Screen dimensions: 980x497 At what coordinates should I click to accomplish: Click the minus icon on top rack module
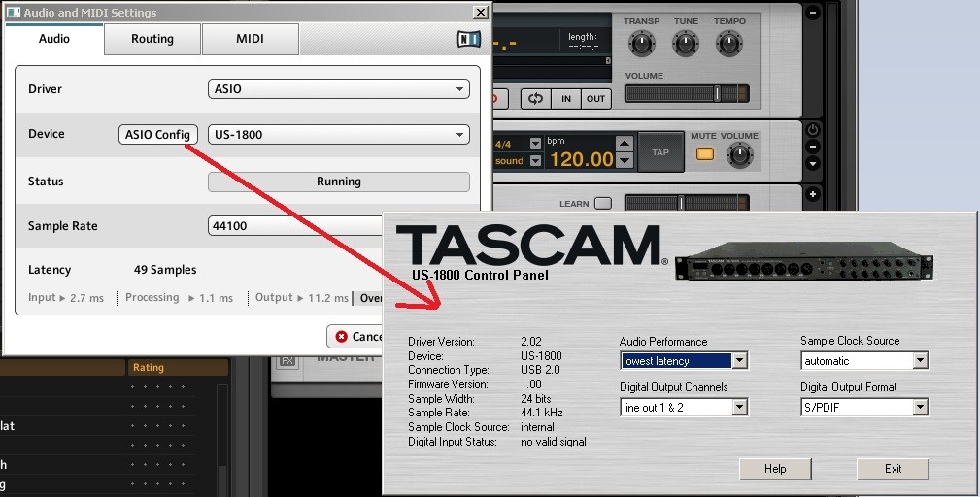coord(813,12)
